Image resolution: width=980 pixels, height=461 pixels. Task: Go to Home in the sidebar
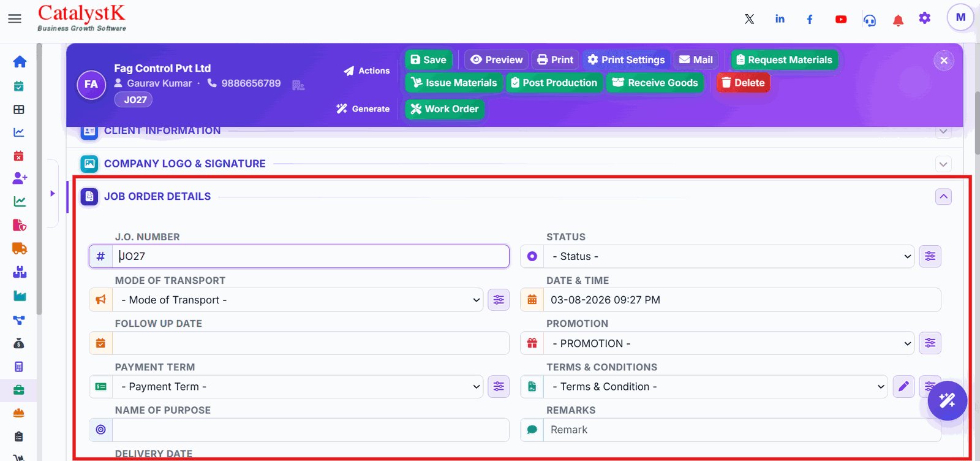(x=20, y=61)
